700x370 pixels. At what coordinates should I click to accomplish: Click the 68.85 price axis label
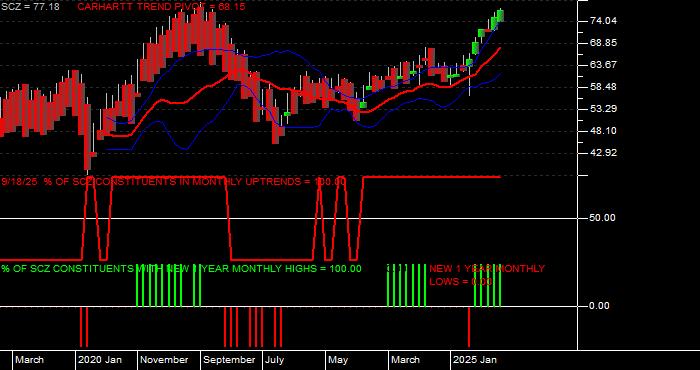pyautogui.click(x=603, y=43)
